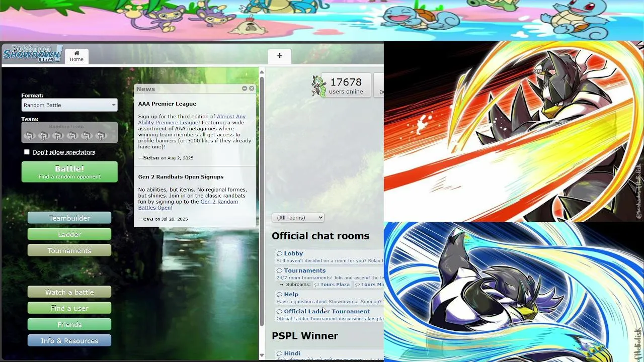This screenshot has width=644, height=362.
Task: Click the eva author name in News
Action: tap(148, 219)
